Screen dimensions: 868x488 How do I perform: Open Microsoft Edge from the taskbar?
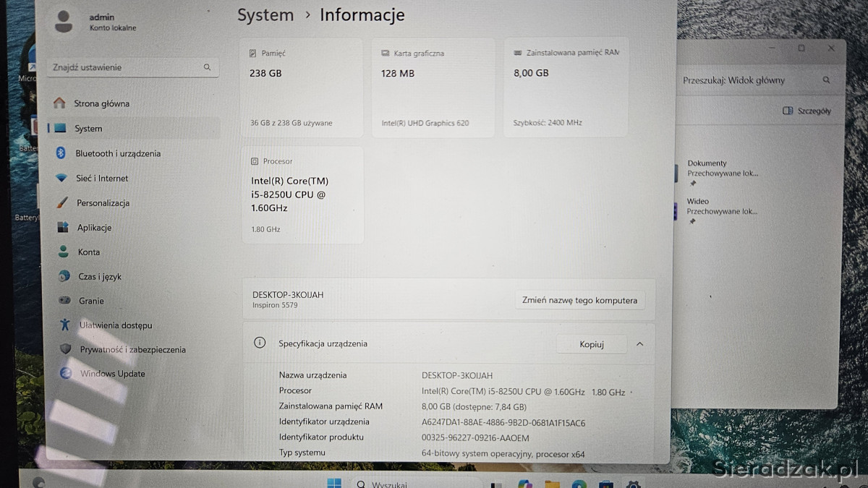[x=579, y=483]
